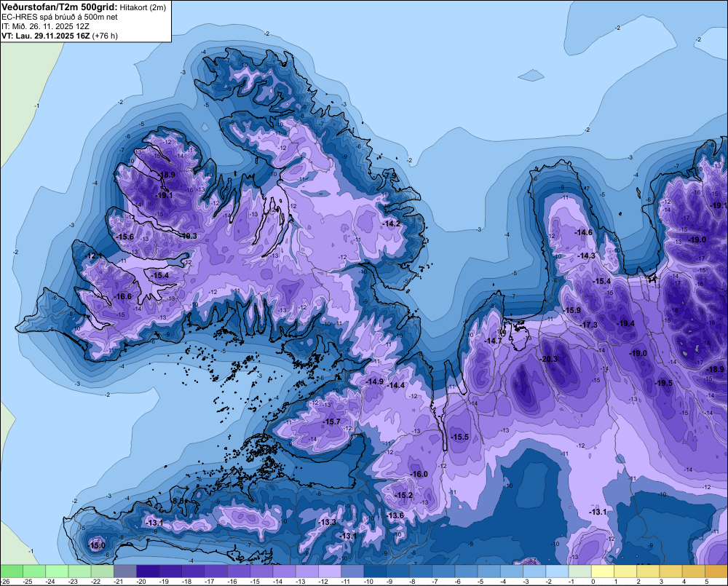728x586 pixels.
Task: Select the legend swatch between -21 and -20
Action: pos(125,571)
